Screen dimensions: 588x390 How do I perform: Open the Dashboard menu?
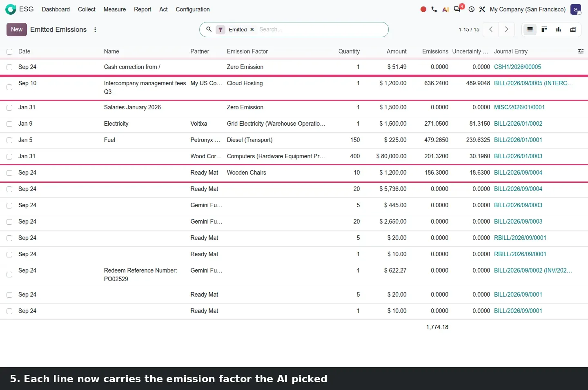click(x=56, y=9)
